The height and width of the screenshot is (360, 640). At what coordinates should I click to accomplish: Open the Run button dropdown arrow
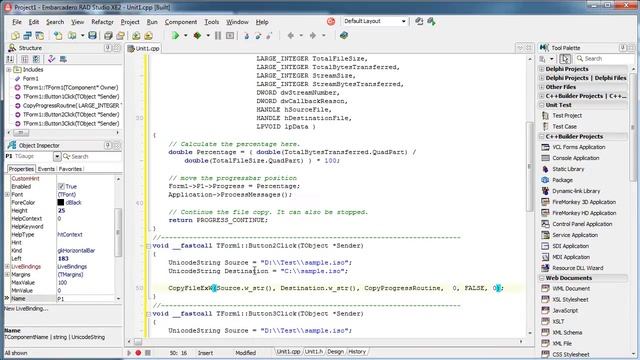[x=185, y=36]
